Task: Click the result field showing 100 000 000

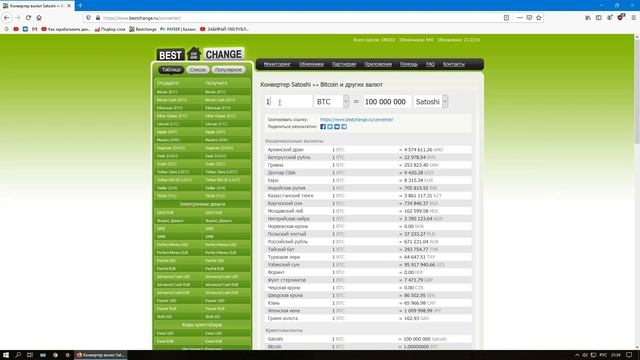Action: 387,102
